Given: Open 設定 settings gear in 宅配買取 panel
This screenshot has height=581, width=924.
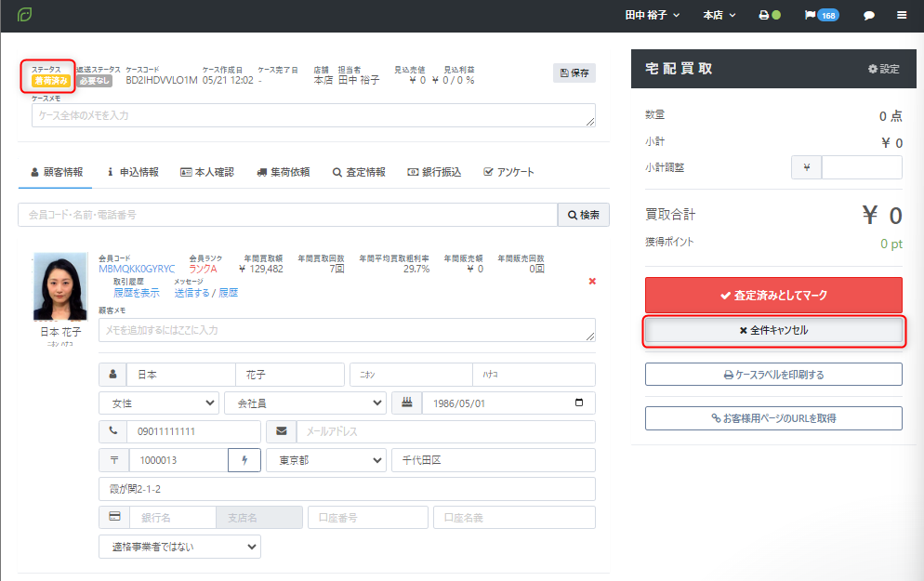Looking at the screenshot, I should (883, 69).
